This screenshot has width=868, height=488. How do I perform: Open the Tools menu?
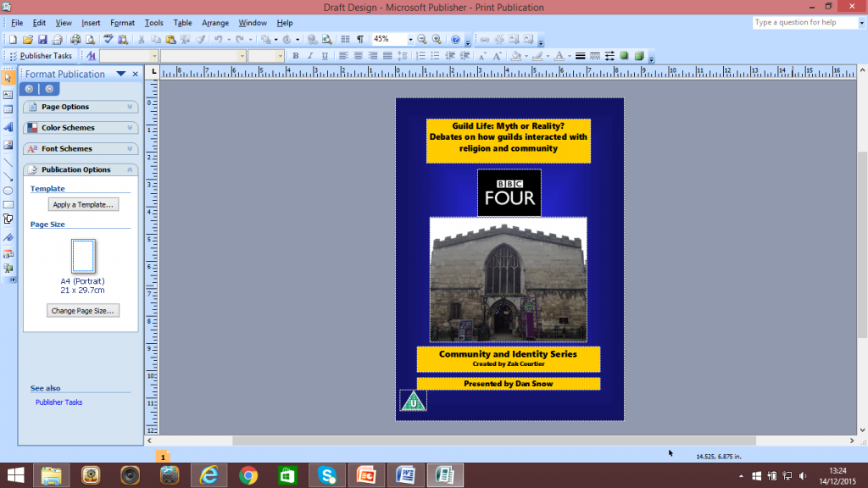tap(154, 23)
